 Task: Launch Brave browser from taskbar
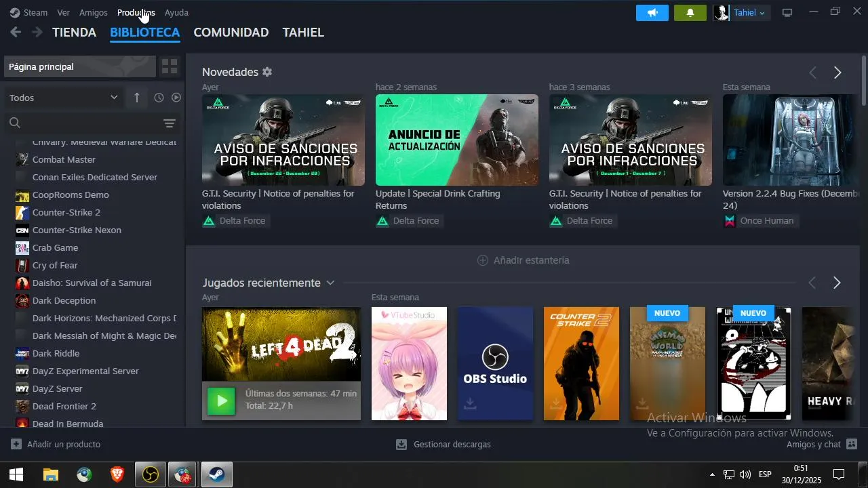[117, 474]
